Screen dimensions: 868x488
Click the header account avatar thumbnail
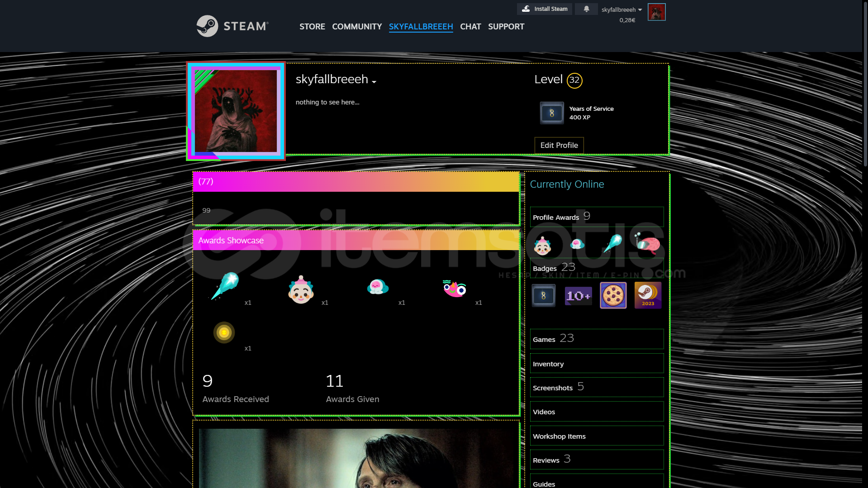coord(656,12)
